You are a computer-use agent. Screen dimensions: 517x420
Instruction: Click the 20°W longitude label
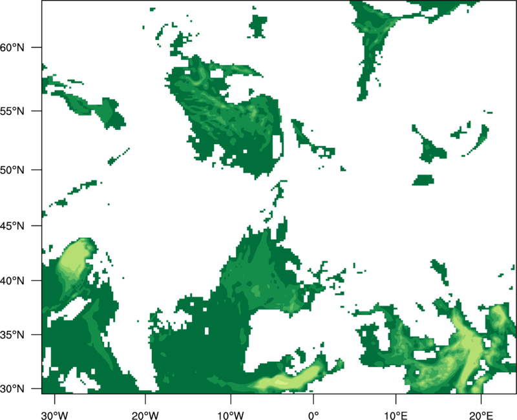click(x=145, y=415)
